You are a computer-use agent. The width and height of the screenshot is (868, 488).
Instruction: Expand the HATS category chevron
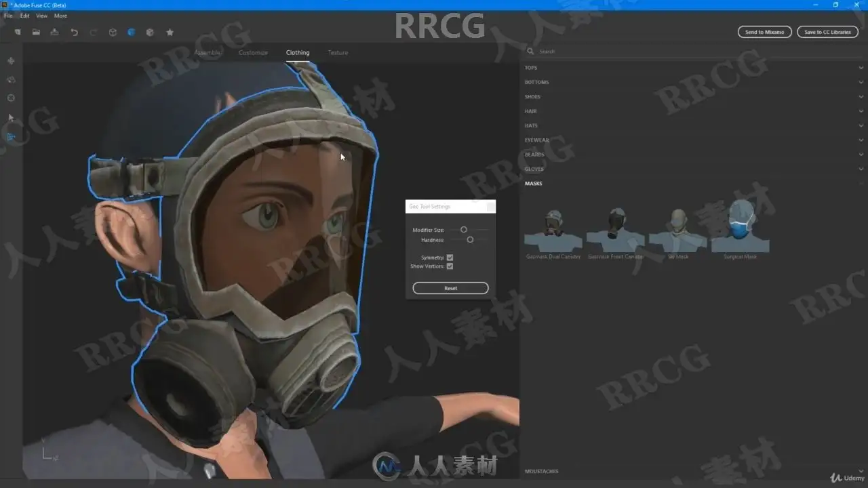(x=861, y=125)
